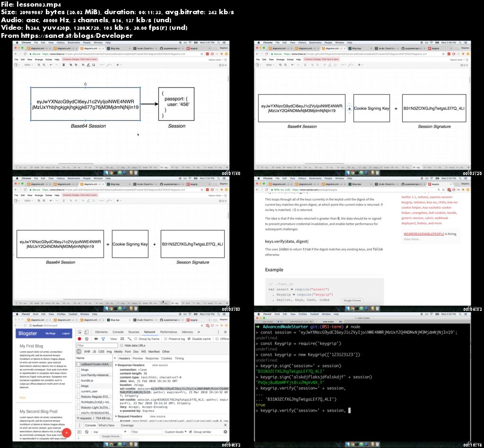Uncheck the Disable cache checkbox
The width and height of the screenshot is (484, 448).
tap(189, 339)
